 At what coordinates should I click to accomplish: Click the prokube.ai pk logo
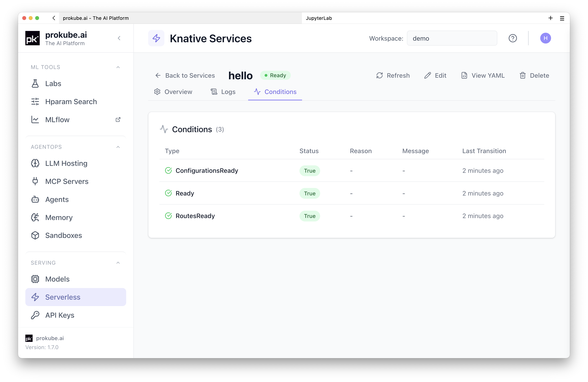point(32,38)
